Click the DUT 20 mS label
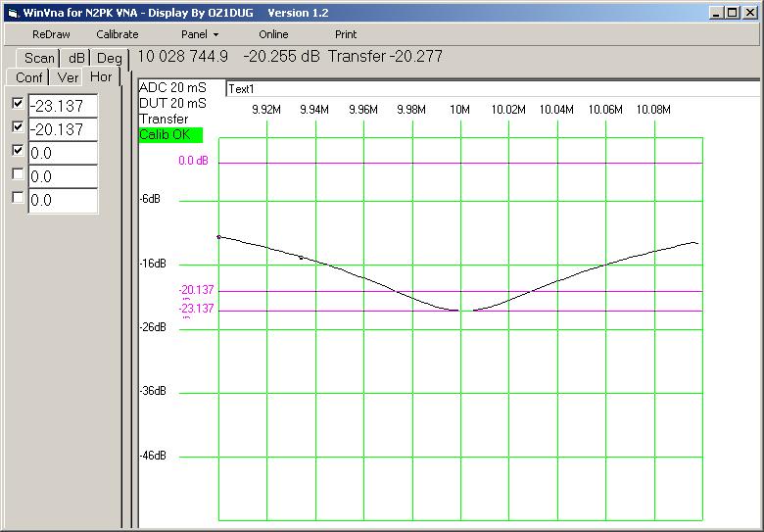Screen dimensions: 764x532 tap(172, 103)
